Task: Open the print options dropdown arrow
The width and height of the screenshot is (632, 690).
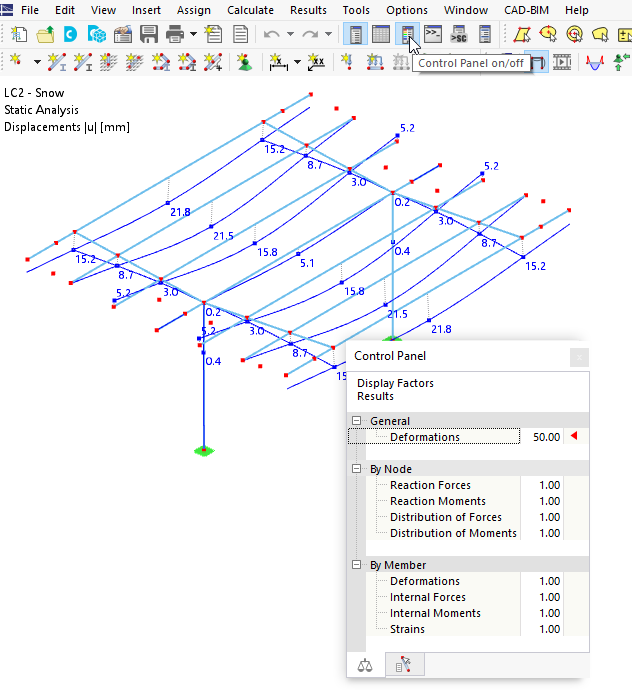Action: (193, 34)
